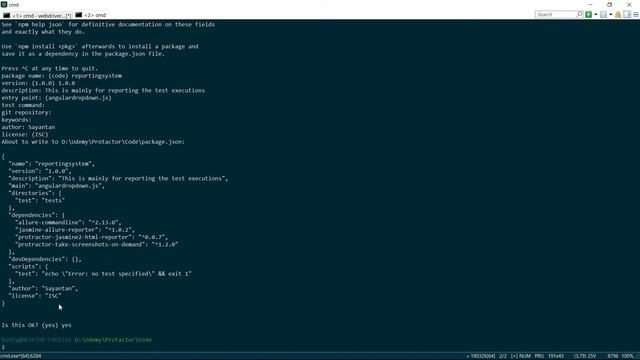Screen dimensions: 640x360
Task: Click the '$' prompt line
Action: point(3,347)
